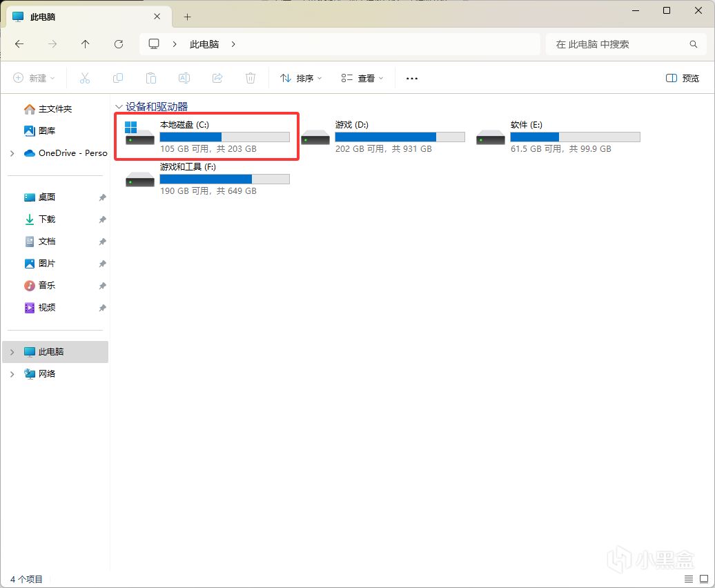Click the monitor icon in address bar
The height and width of the screenshot is (588, 715).
[x=154, y=44]
